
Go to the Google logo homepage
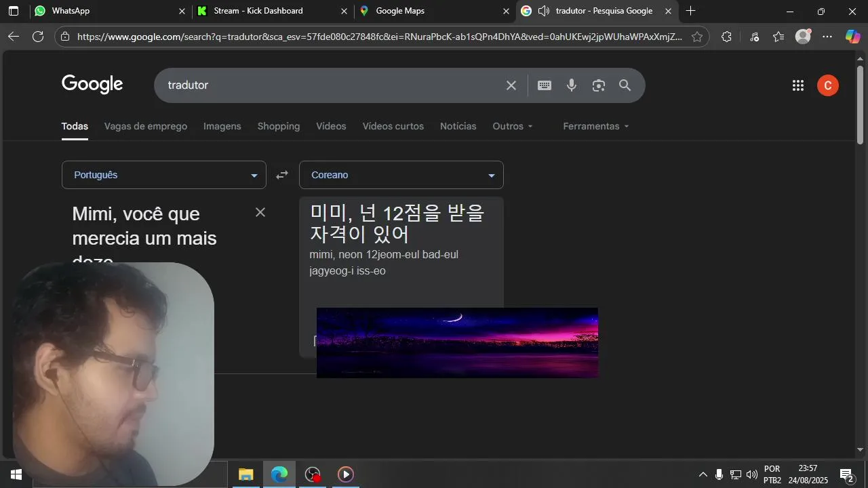pos(92,84)
